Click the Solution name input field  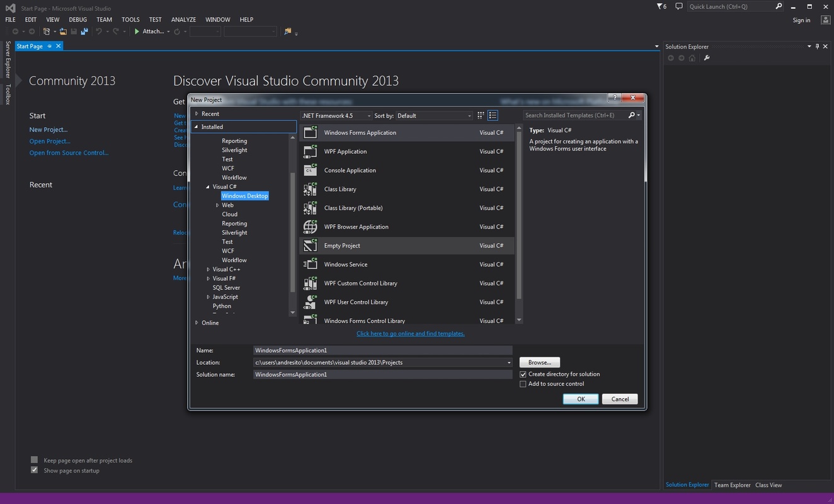(x=382, y=375)
